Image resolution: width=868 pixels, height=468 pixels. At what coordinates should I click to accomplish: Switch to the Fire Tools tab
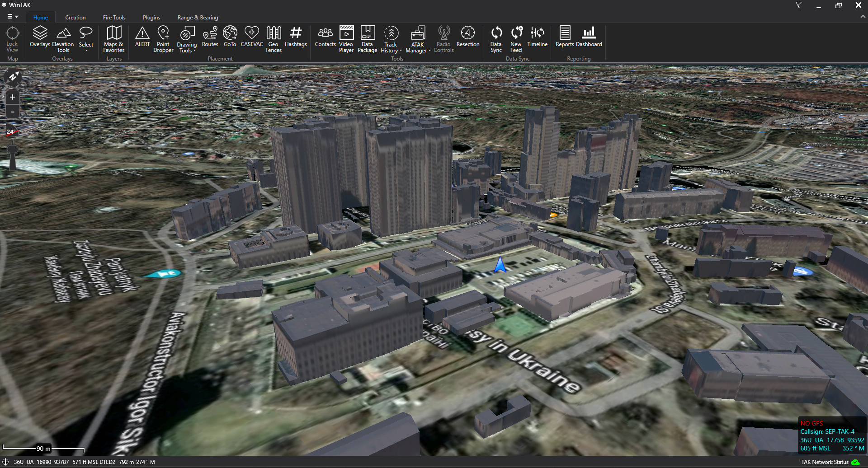pyautogui.click(x=114, y=18)
